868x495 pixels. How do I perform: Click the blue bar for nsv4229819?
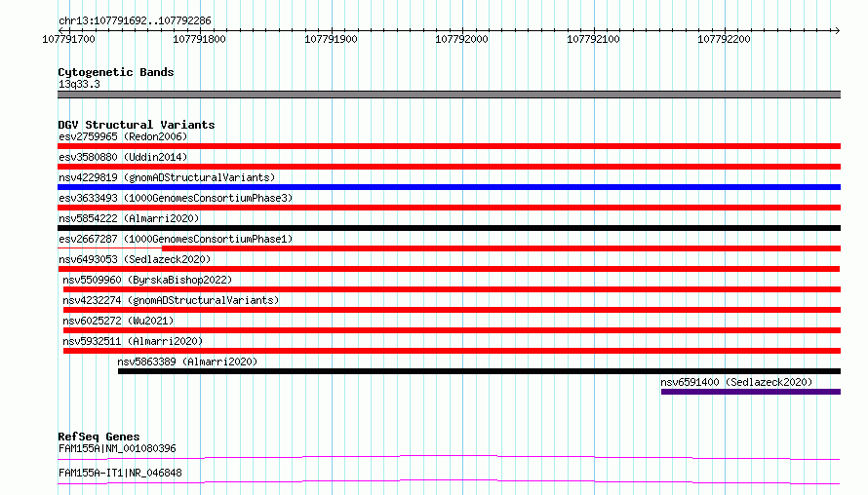point(449,187)
